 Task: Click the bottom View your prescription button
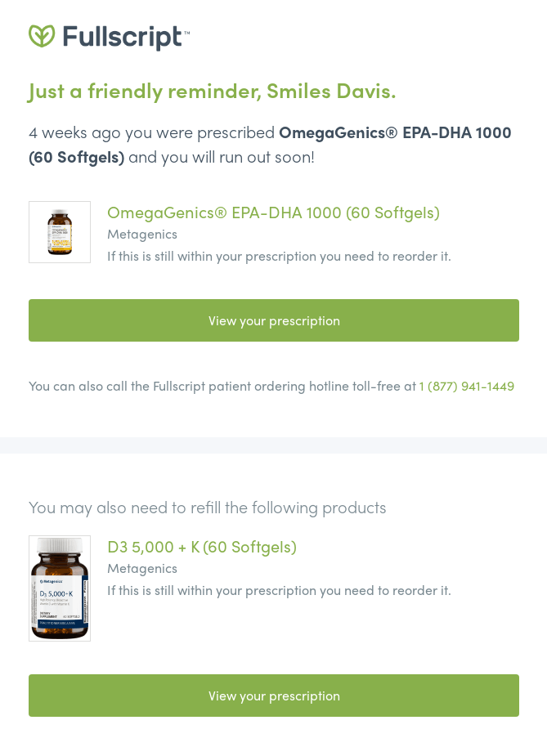point(274,696)
